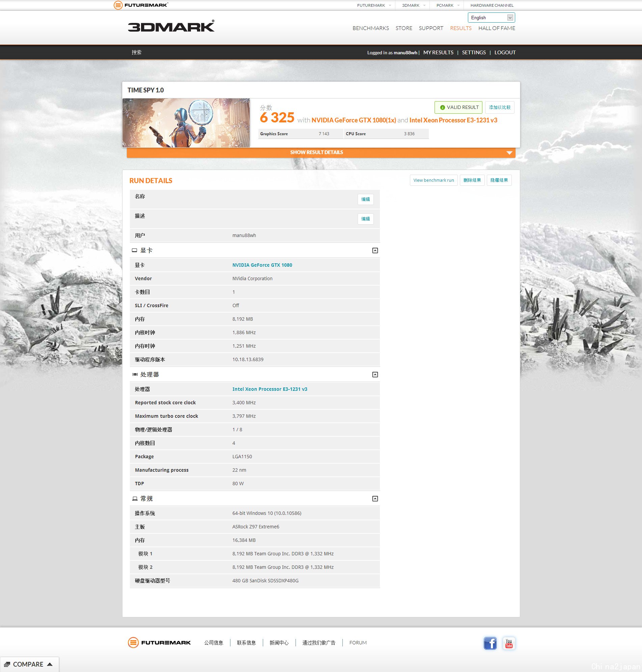Go to Support menu

[431, 28]
